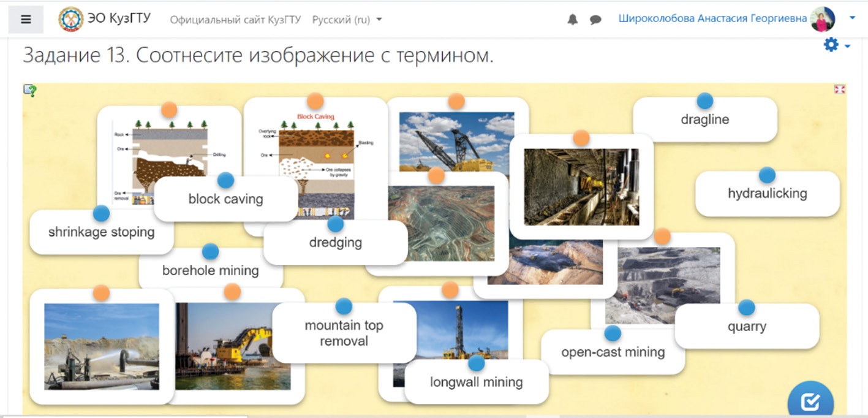Open Официальный сайт КузГТУ link

click(x=235, y=20)
